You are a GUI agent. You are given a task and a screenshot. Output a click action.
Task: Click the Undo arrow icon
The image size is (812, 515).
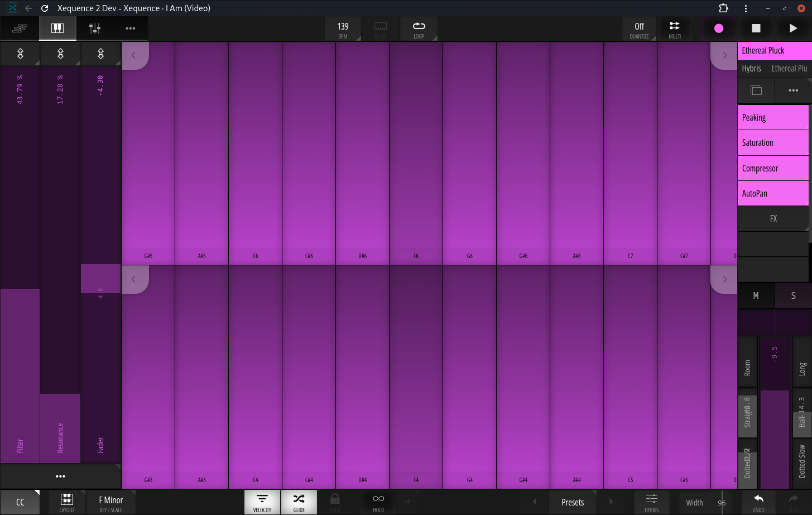coord(758,502)
